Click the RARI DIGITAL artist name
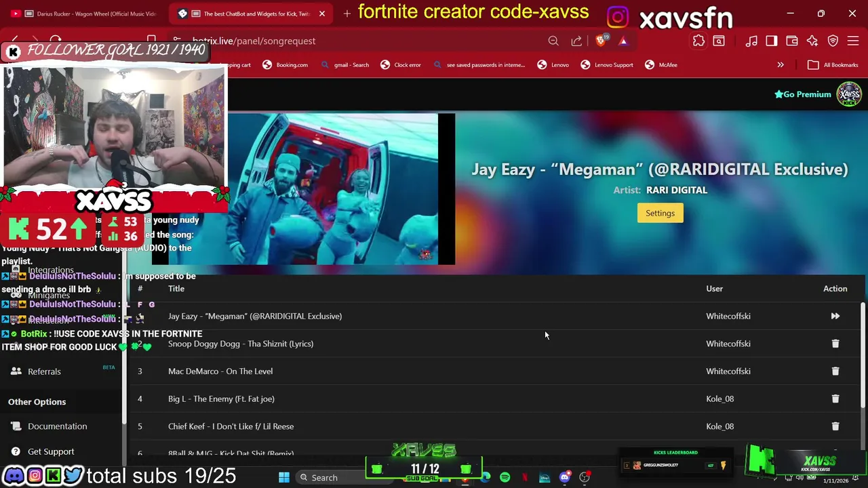The height and width of the screenshot is (488, 868). pos(677,190)
